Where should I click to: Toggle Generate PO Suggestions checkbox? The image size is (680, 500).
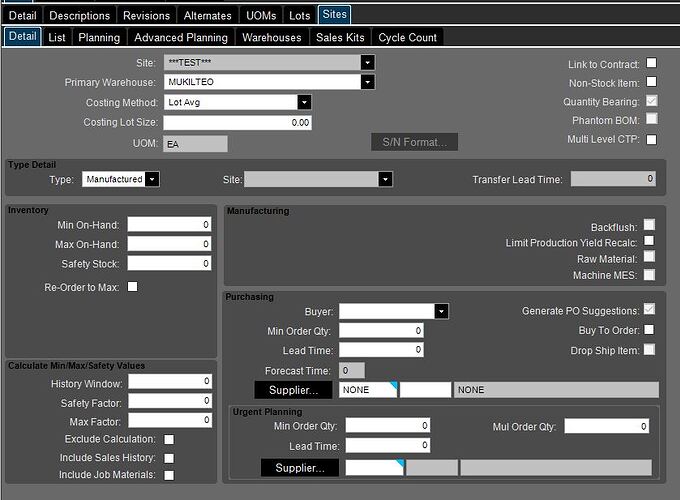coord(649,309)
